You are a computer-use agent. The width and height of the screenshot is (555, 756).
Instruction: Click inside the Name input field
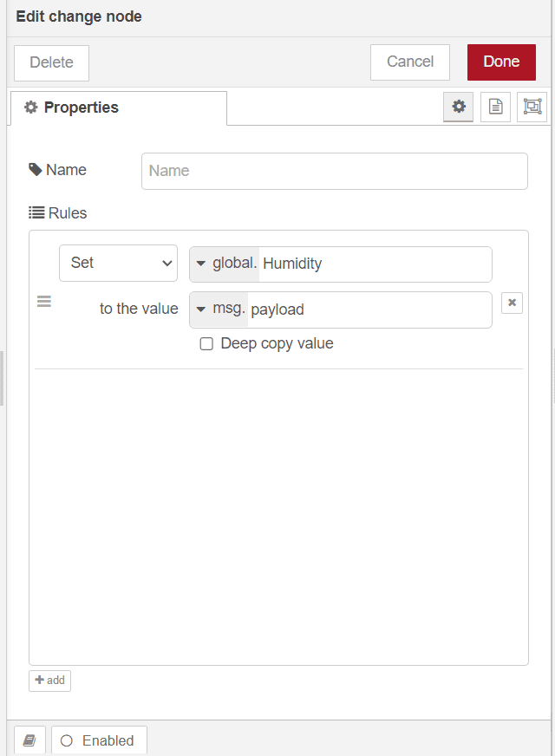point(334,171)
